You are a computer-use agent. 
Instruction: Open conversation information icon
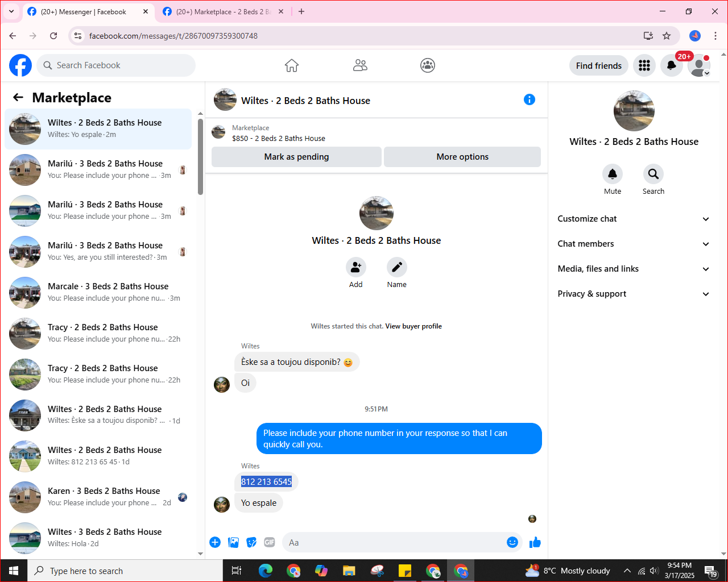(x=530, y=99)
